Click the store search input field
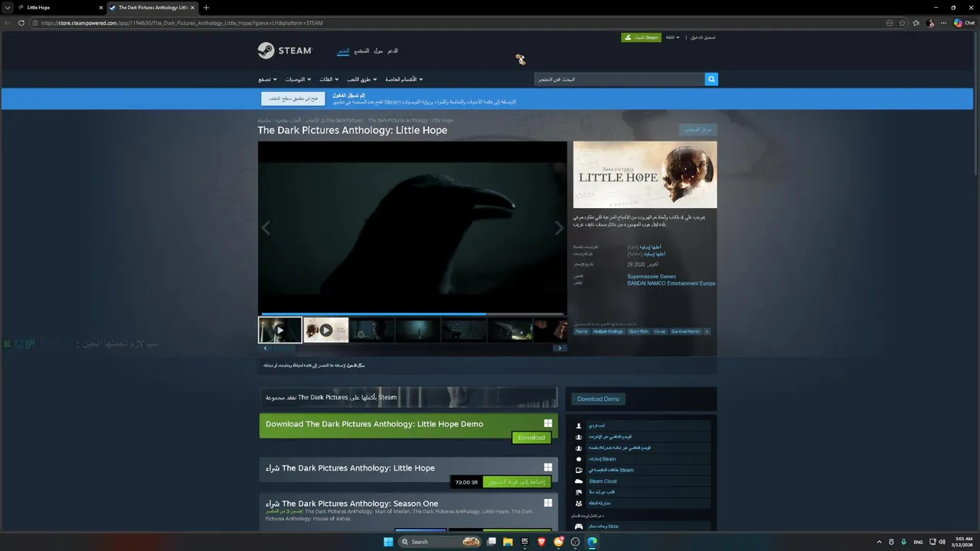The image size is (980, 551). 619,79
